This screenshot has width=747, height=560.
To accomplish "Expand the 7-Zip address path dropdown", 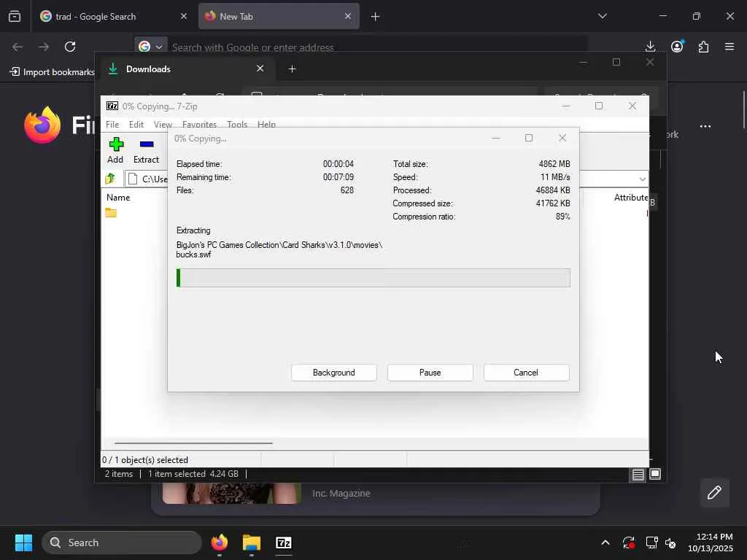I will pyautogui.click(x=642, y=179).
